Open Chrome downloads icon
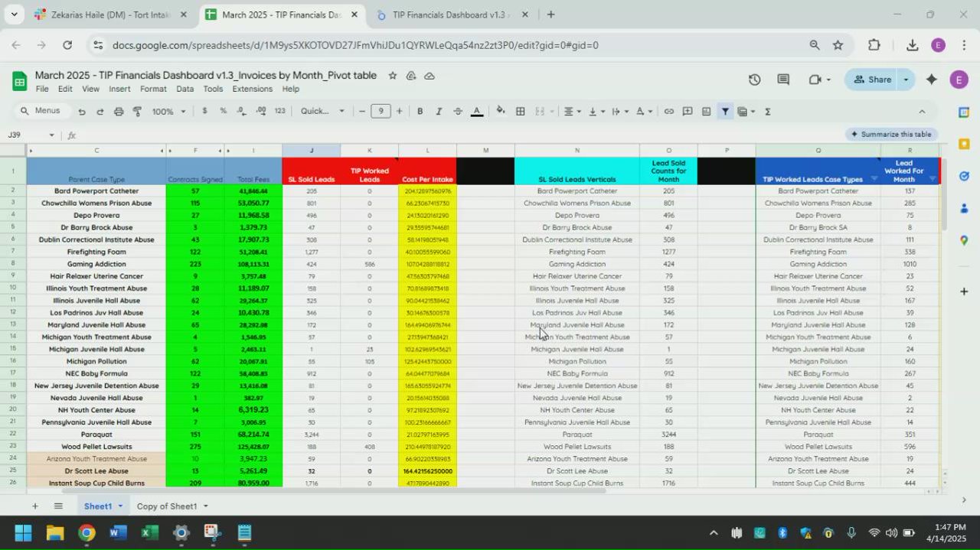 pos(912,45)
